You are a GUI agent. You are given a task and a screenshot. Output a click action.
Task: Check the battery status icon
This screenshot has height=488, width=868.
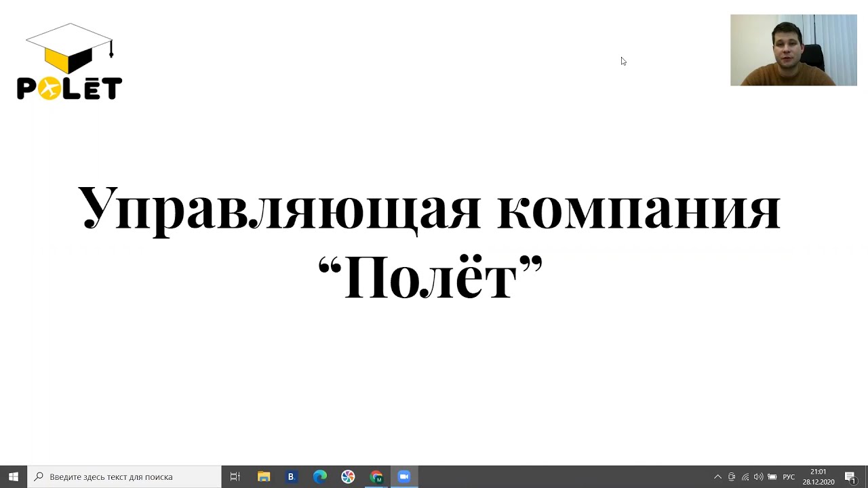[x=772, y=476]
